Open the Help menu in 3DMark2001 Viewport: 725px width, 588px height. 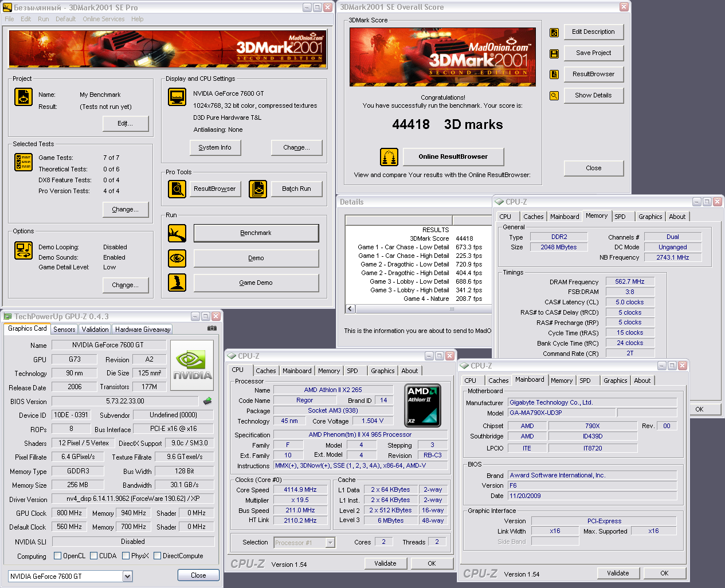click(x=137, y=19)
